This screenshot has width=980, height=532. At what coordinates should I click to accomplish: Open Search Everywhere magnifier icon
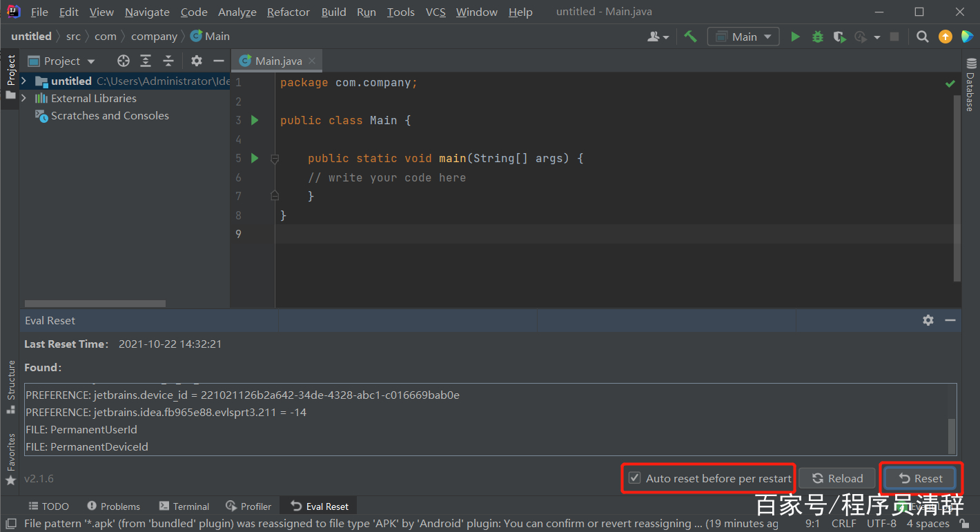click(922, 37)
